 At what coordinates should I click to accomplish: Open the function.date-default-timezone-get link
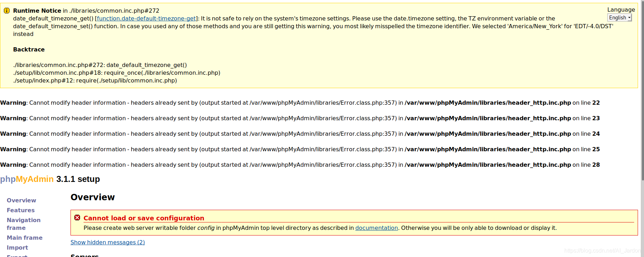coord(146,18)
